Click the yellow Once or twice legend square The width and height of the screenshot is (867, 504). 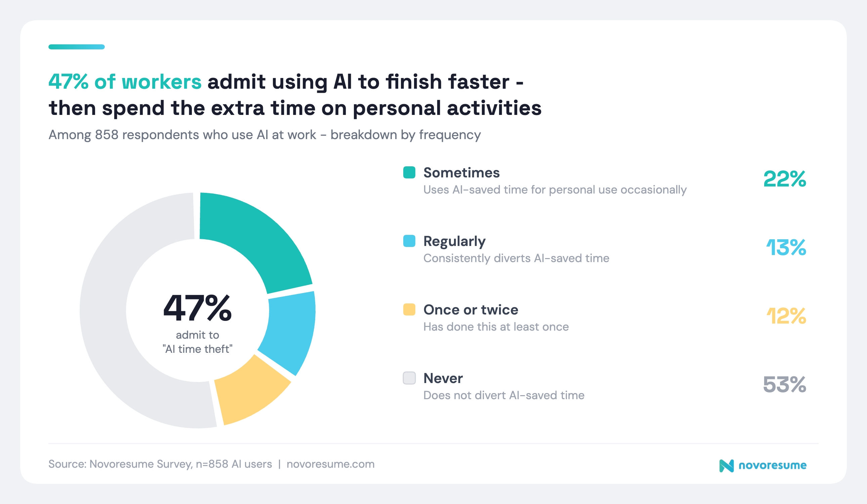409,309
